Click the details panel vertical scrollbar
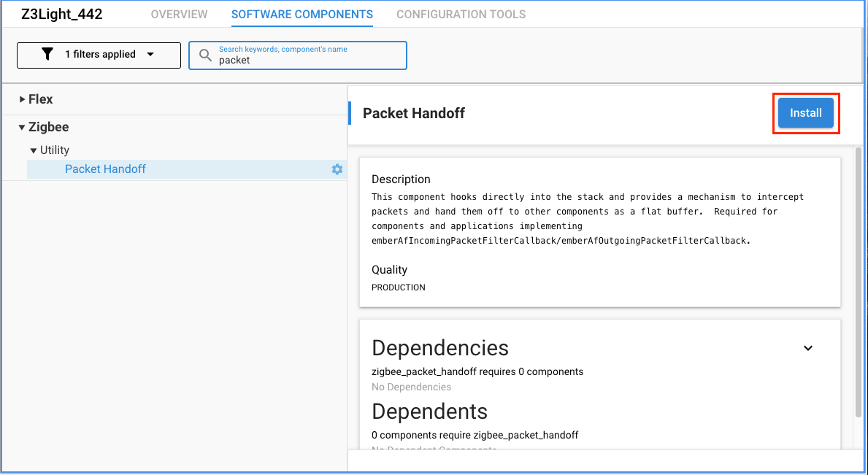The width and height of the screenshot is (868, 475). pos(859,282)
